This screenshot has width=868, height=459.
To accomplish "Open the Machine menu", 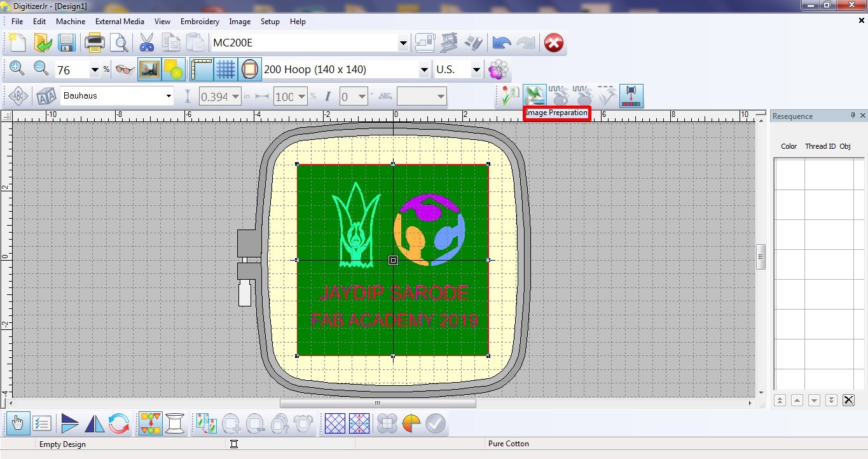I will point(71,21).
